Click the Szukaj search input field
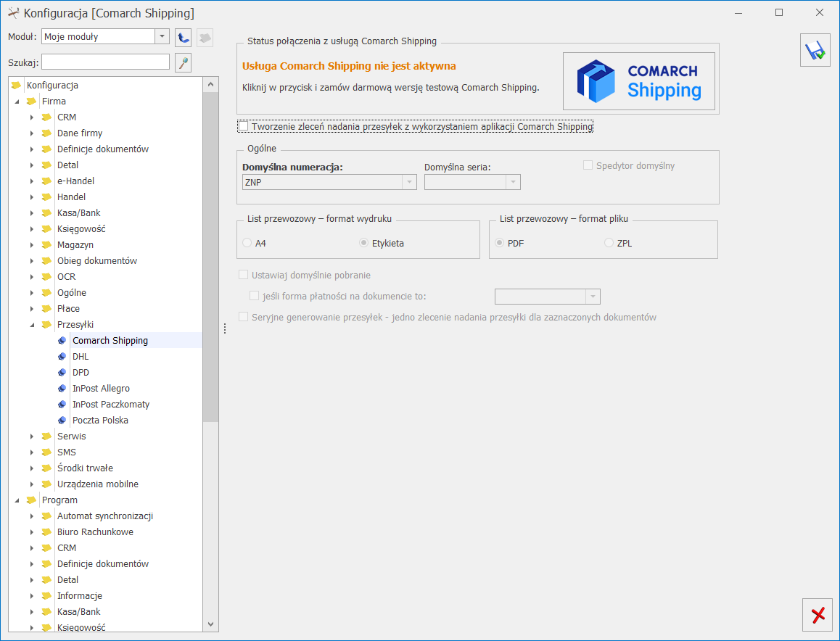The height and width of the screenshot is (641, 840). coord(105,62)
